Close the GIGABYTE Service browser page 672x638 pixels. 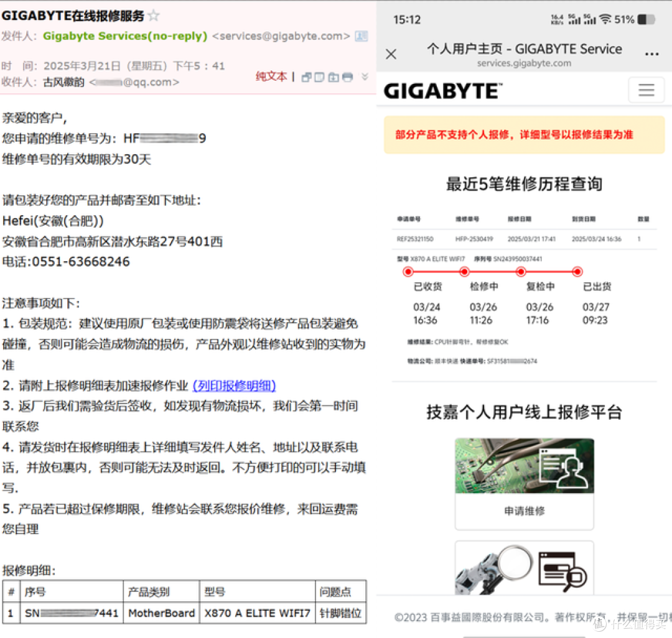391,54
